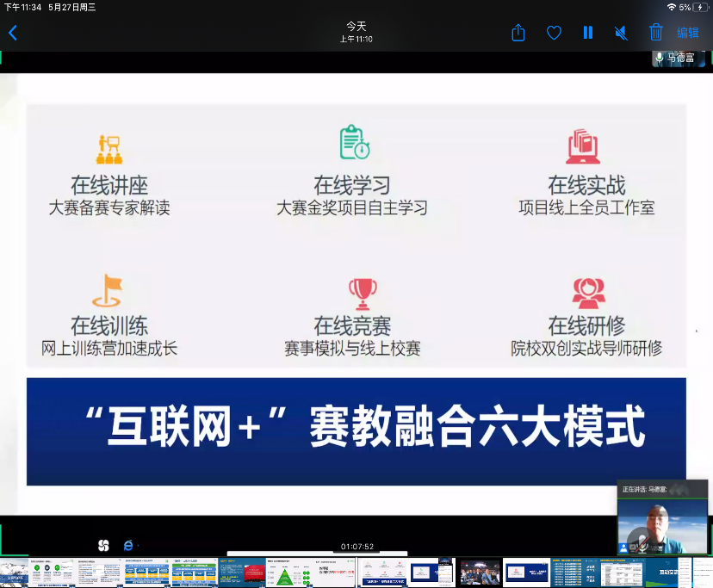Tap the back chevron to leave the video
This screenshot has height=588, width=713.
click(x=13, y=33)
